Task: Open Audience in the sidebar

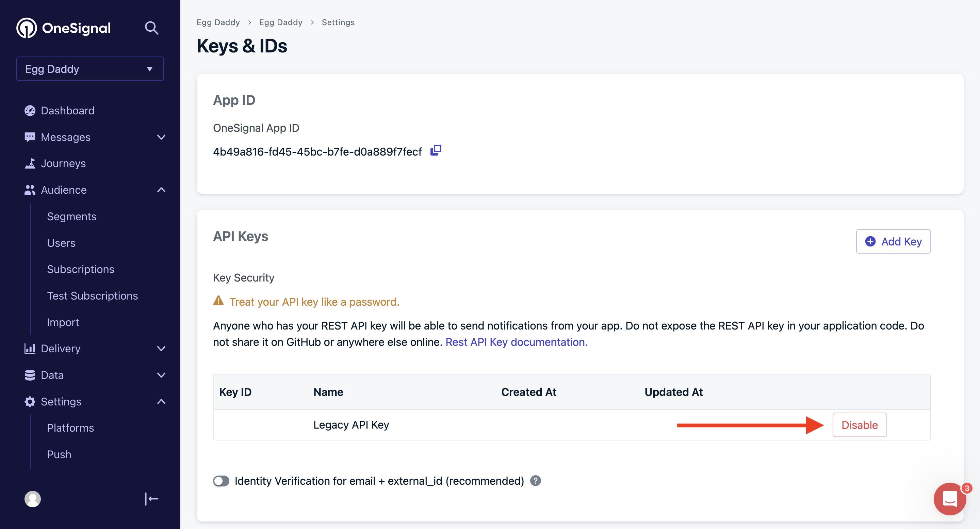Action: coord(64,190)
